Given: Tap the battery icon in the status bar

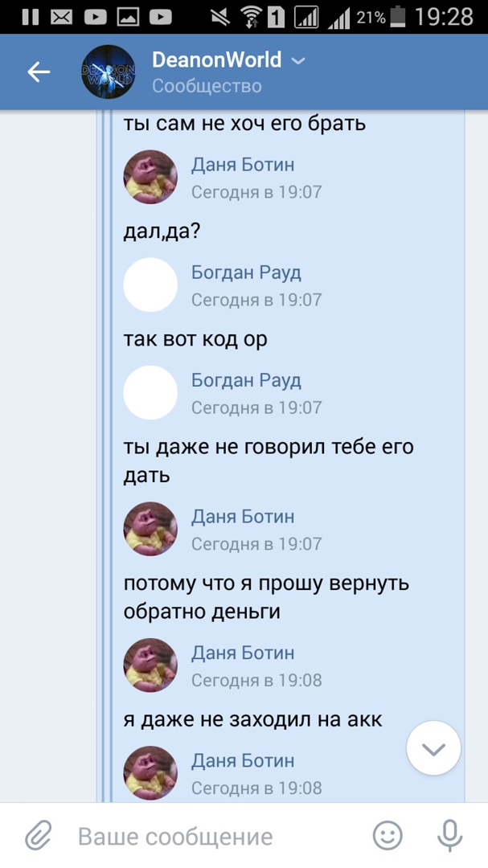Looking at the screenshot, I should pos(398,17).
